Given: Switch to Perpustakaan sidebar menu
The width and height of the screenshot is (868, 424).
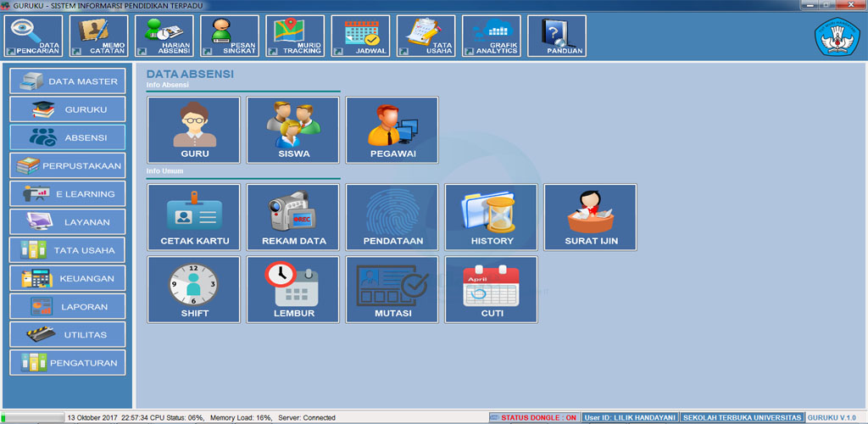Looking at the screenshot, I should (x=68, y=165).
